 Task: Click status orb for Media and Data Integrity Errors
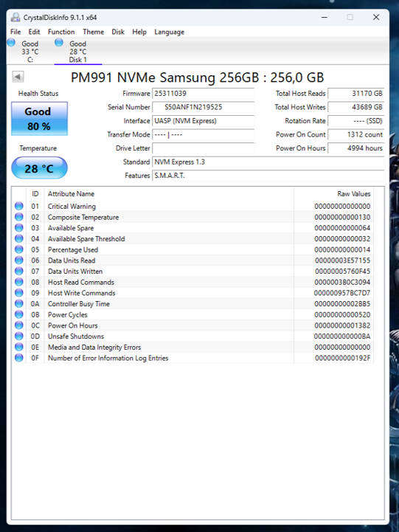19,347
